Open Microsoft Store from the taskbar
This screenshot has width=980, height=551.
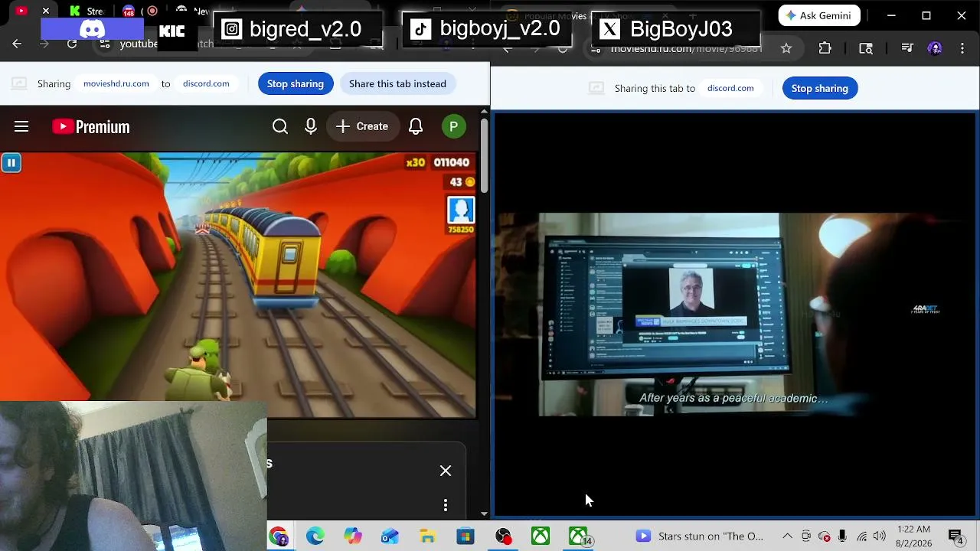click(x=465, y=536)
